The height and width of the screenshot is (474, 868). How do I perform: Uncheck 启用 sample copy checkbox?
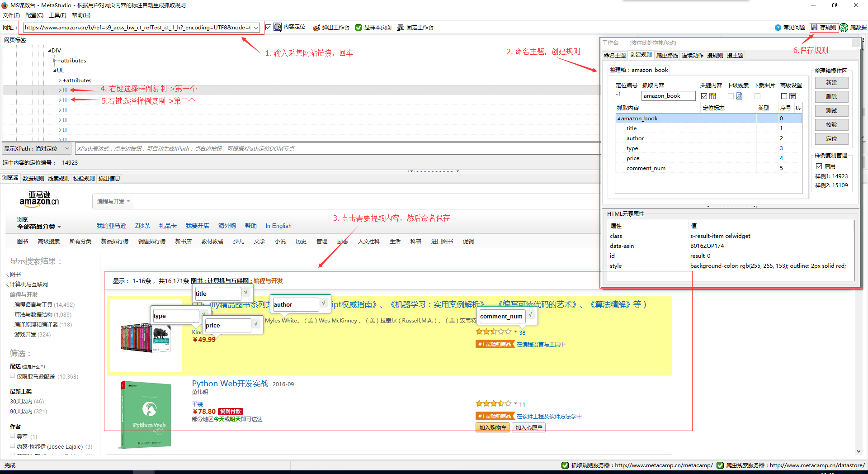(819, 166)
